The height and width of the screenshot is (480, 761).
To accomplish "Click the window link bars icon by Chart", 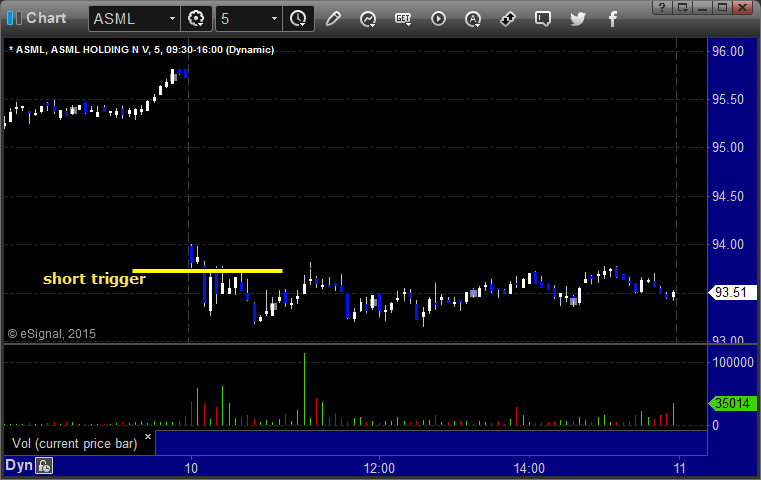I will coord(14,18).
